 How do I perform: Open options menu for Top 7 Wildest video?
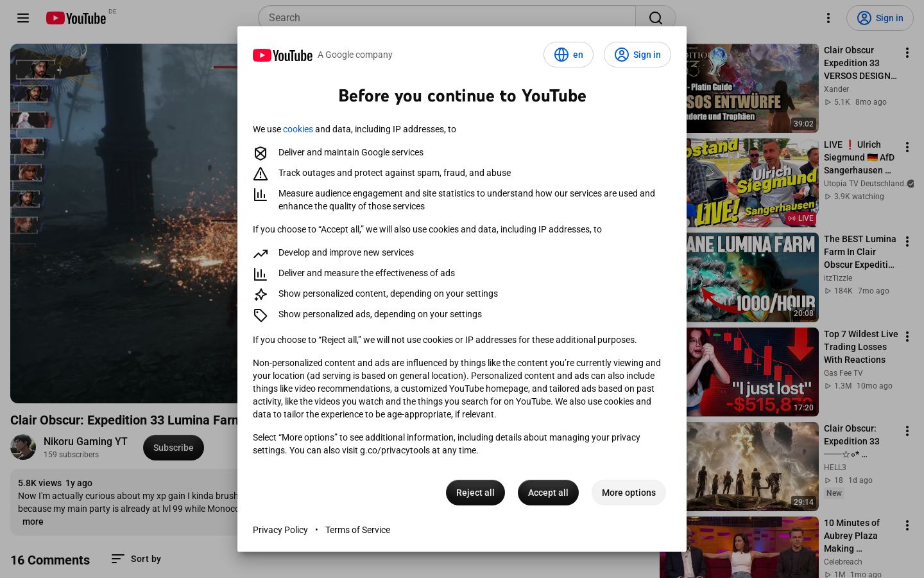907,337
